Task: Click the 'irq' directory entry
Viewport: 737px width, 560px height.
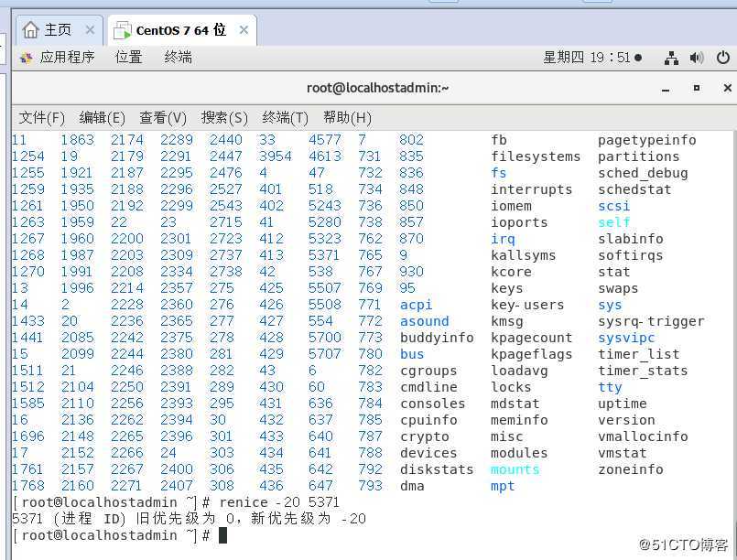Action: coord(503,239)
